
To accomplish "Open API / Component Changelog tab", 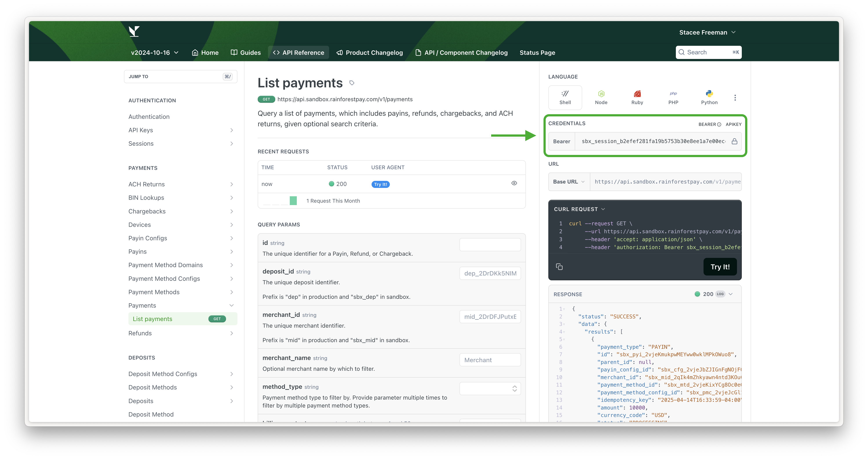I will coord(461,53).
